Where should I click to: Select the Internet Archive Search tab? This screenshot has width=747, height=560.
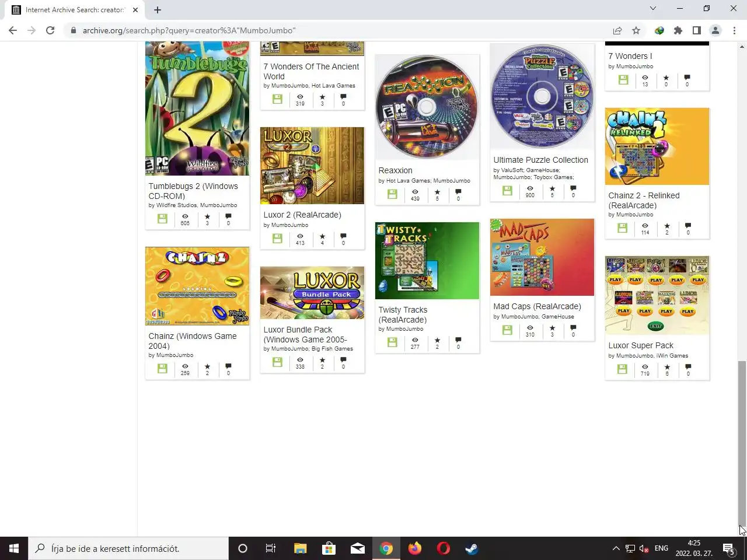[x=75, y=10]
